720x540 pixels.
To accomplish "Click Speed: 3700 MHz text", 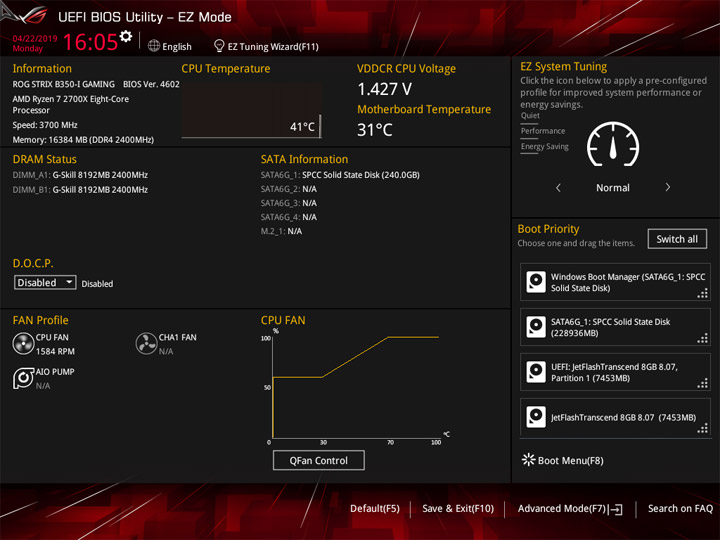I will (x=45, y=125).
